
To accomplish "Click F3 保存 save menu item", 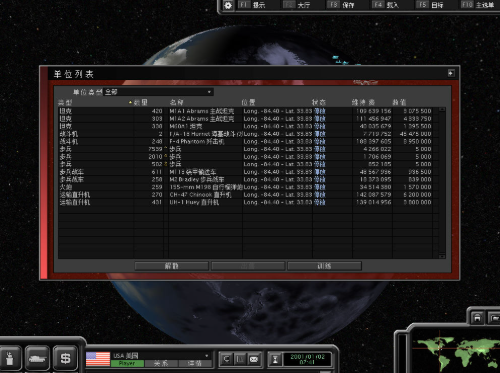I will (x=341, y=5).
